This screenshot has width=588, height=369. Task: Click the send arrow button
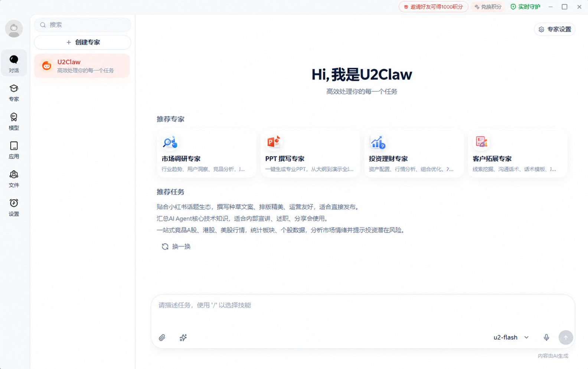(x=566, y=337)
